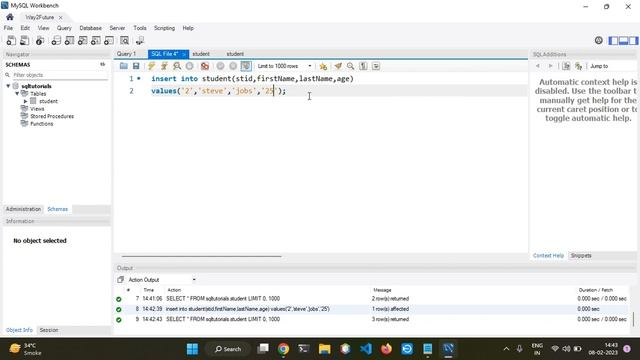Viewport: 640px width, 360px height.
Task: Open the Windows Start menu
Action: tap(192, 349)
